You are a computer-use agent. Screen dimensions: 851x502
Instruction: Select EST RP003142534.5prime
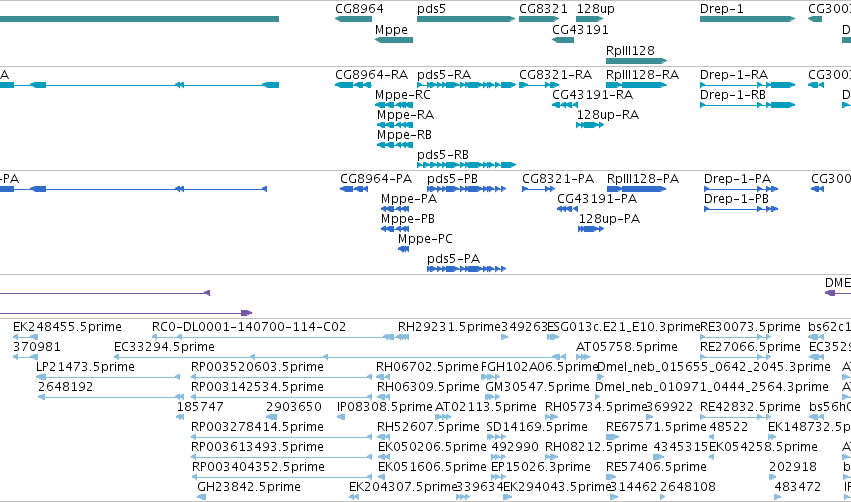coord(257,387)
